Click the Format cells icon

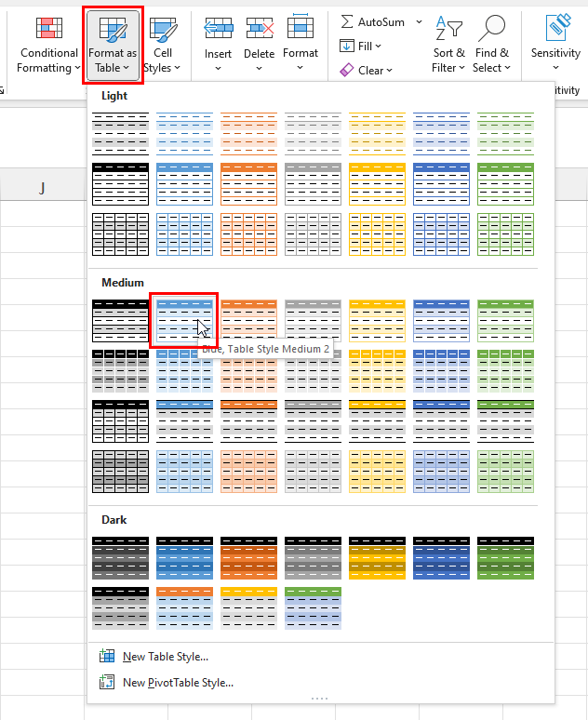pos(301,27)
